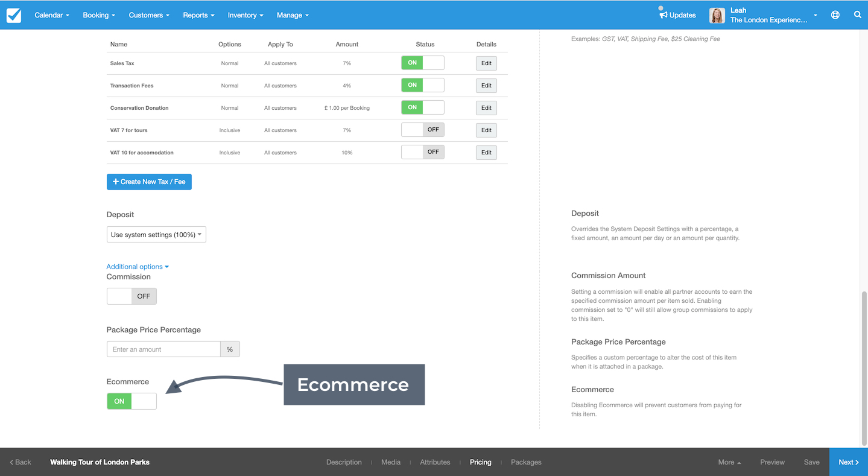868x476 pixels.
Task: Click the 'VAT 7 for tours' name
Action: click(128, 130)
